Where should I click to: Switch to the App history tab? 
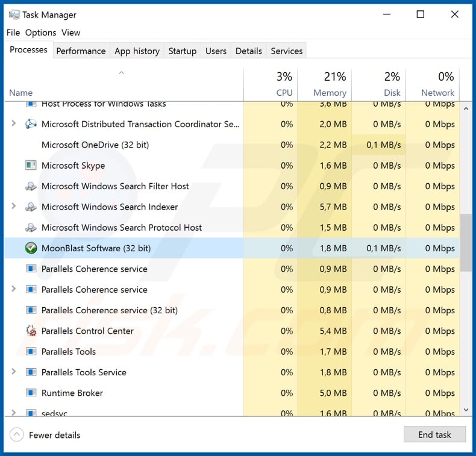point(137,51)
